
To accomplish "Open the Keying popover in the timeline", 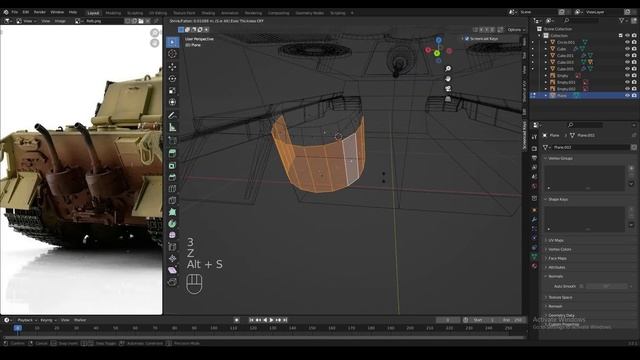I will (48, 320).
